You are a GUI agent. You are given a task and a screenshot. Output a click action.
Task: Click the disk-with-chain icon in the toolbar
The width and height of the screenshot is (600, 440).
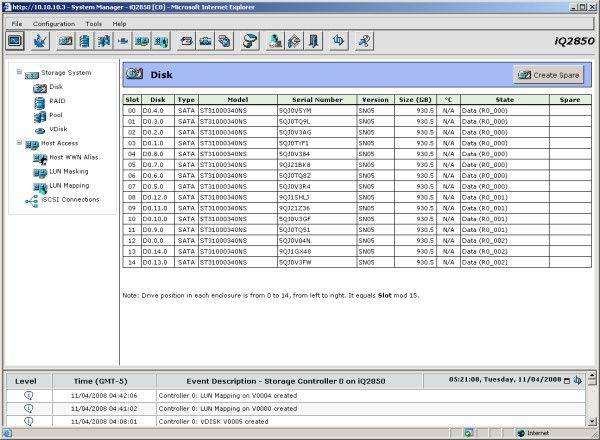(250, 41)
